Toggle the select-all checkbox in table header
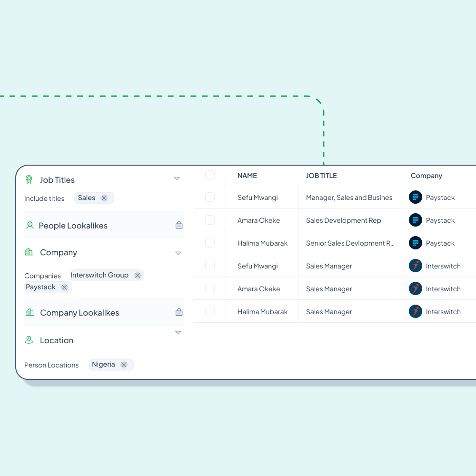Screen dimensions: 476x476 coord(210,175)
